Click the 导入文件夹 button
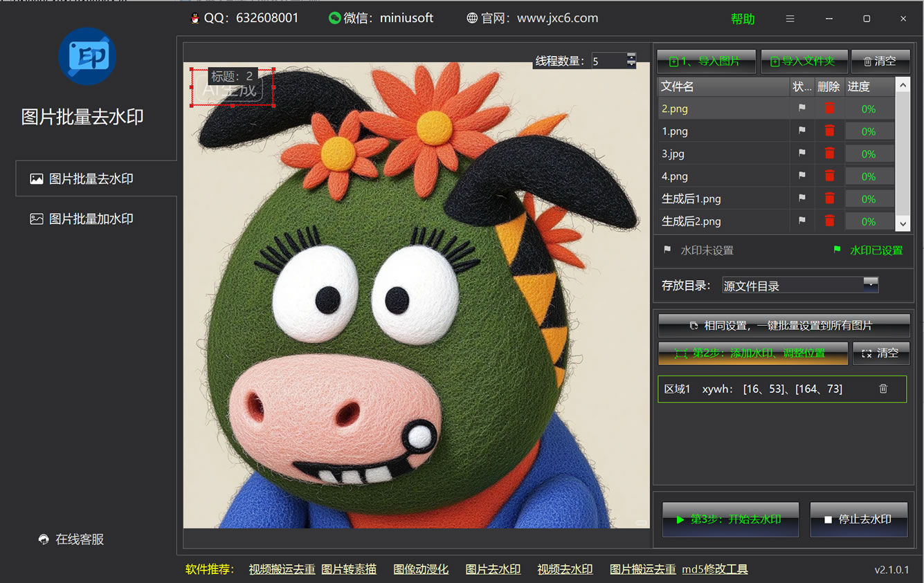The height and width of the screenshot is (583, 924). (802, 62)
